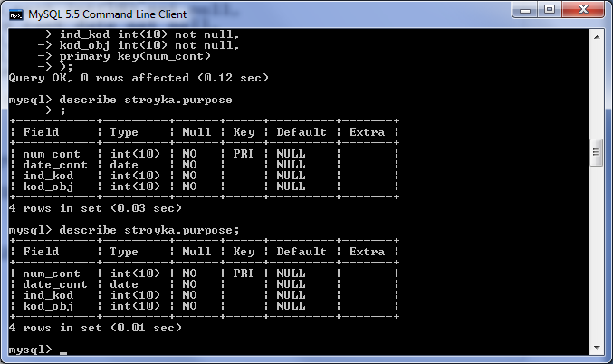Click PRI in the second table's Key column

click(244, 273)
